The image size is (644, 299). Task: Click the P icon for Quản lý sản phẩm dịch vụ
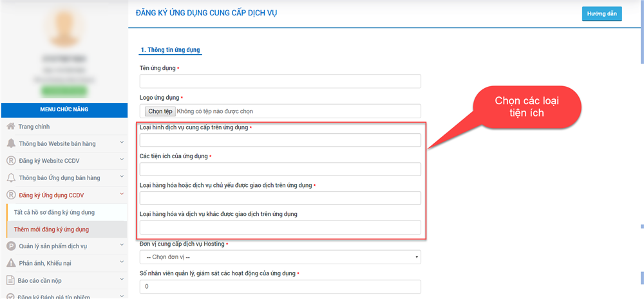11,246
